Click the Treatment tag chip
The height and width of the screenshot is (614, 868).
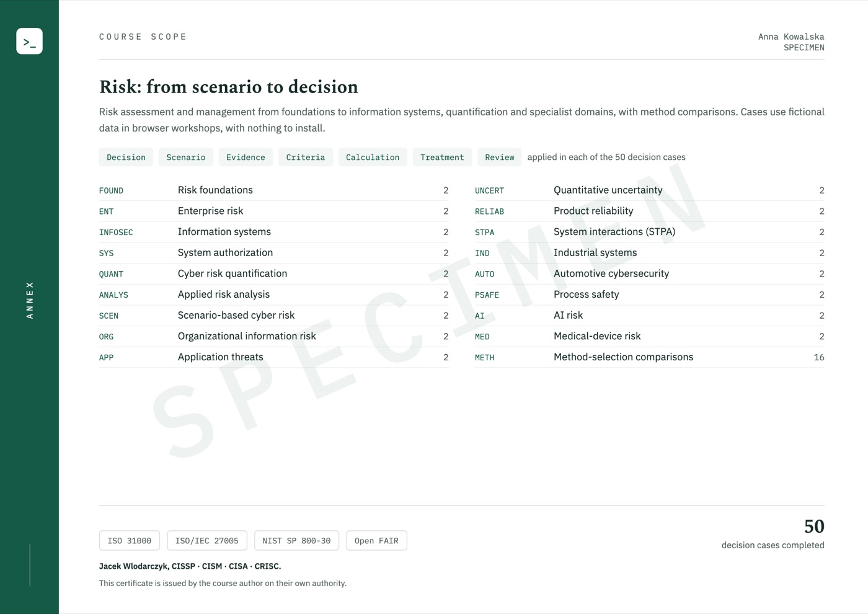point(442,158)
